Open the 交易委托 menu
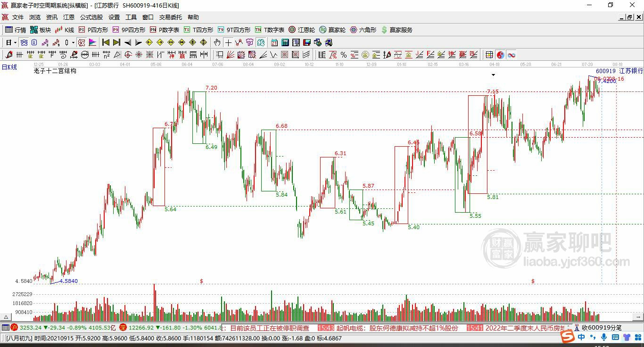The image size is (644, 347). coord(170,17)
